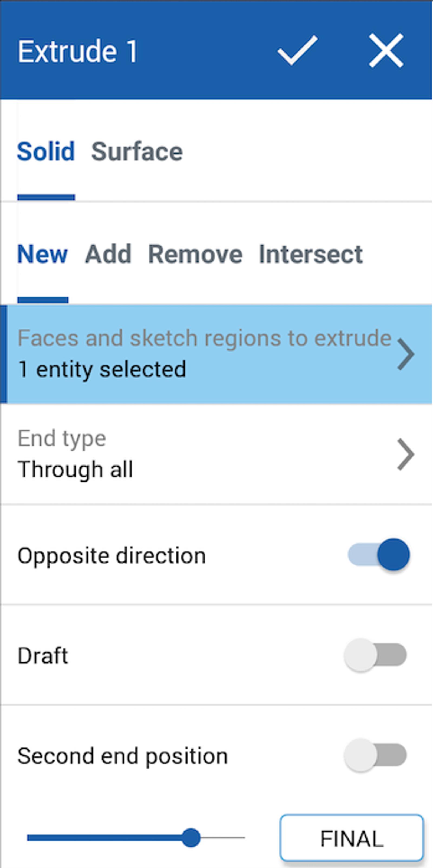Click the Extrude 1 title text
This screenshot has height=868, width=433.
[x=77, y=51]
